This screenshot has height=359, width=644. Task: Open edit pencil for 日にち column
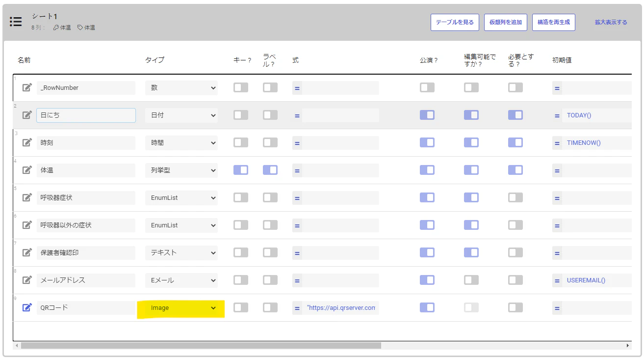tap(27, 115)
